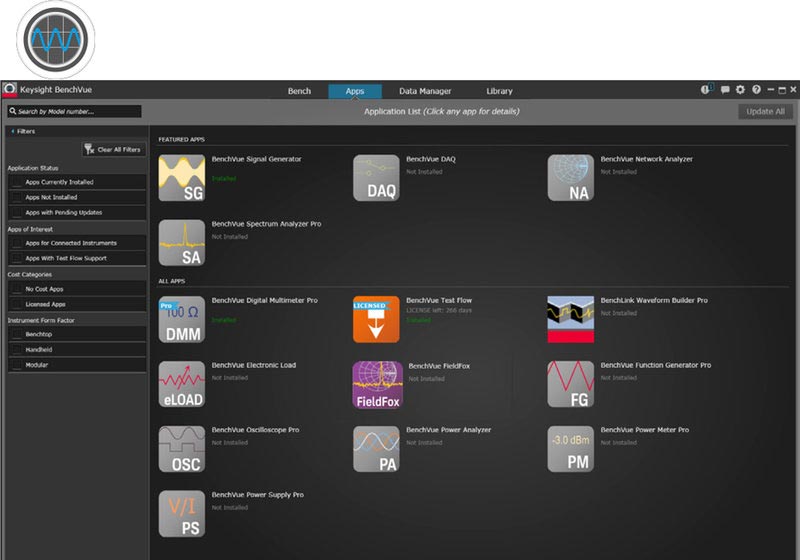
Task: Click the BenchVue Power Meter Pro title
Action: click(x=644, y=430)
